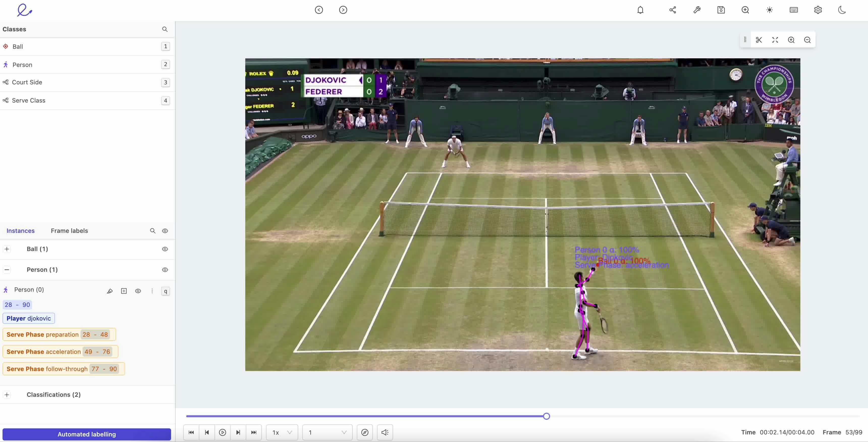The width and height of the screenshot is (868, 442).
Task: Click Automated labelling button
Action: [x=87, y=434]
